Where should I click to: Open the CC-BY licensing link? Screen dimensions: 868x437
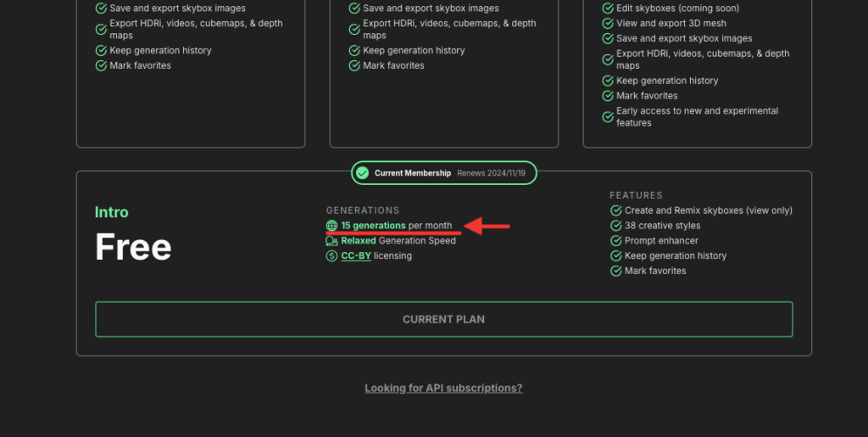356,256
